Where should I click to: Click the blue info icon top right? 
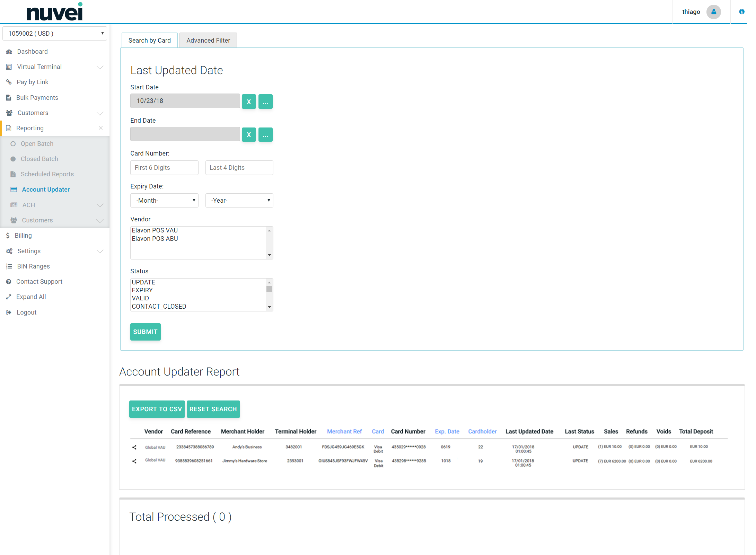(741, 12)
